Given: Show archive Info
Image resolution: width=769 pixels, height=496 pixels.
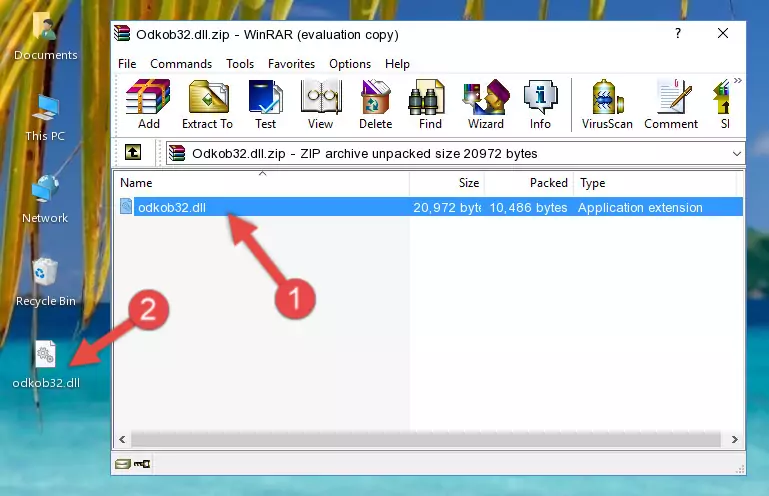Looking at the screenshot, I should click(540, 104).
